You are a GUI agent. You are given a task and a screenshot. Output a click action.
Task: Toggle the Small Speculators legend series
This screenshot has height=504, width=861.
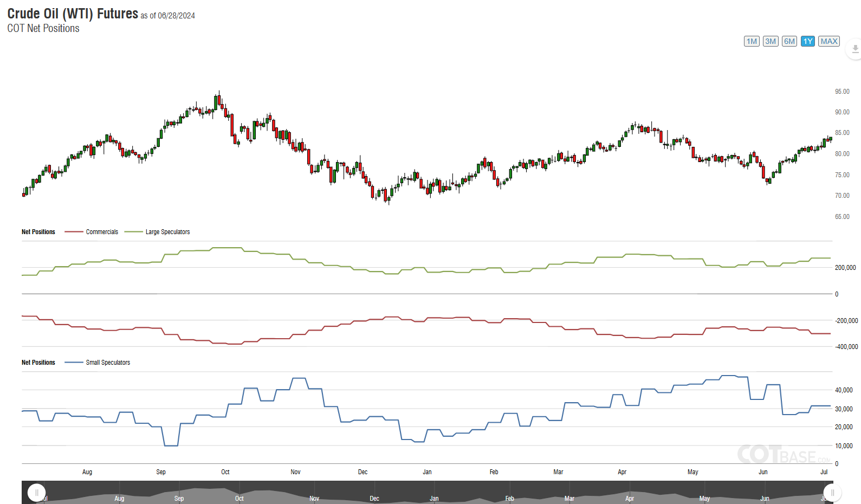(108, 363)
